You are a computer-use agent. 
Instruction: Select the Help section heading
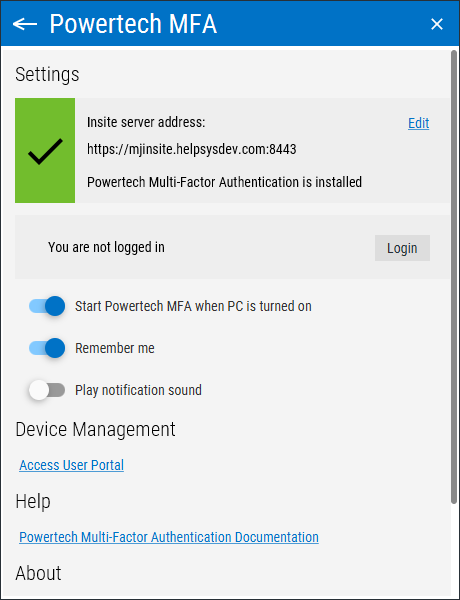click(33, 501)
